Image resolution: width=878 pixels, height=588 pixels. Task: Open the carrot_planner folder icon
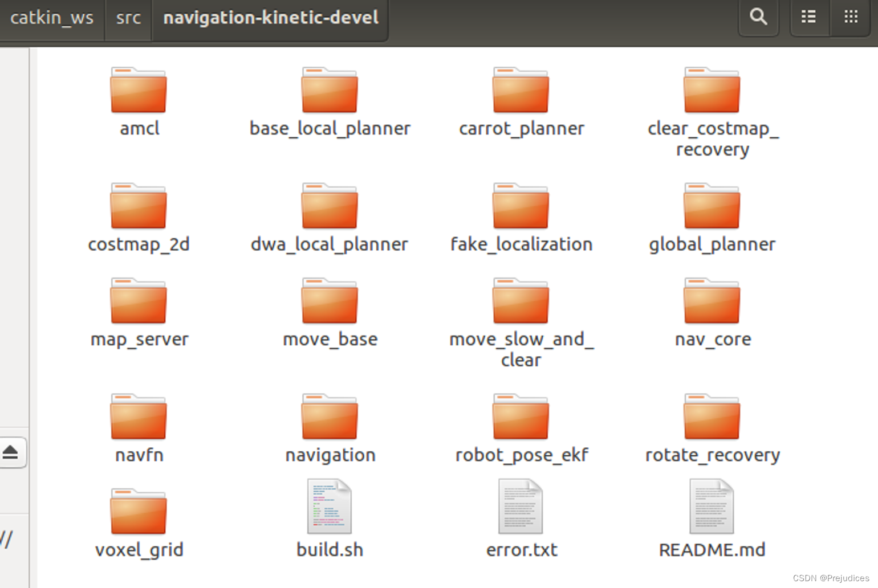click(521, 90)
